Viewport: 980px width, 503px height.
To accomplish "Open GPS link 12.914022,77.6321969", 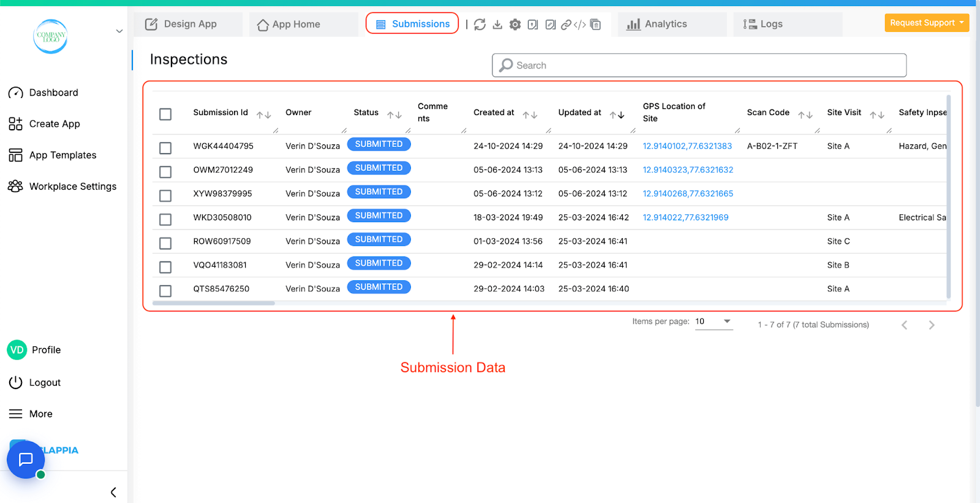I will click(685, 218).
